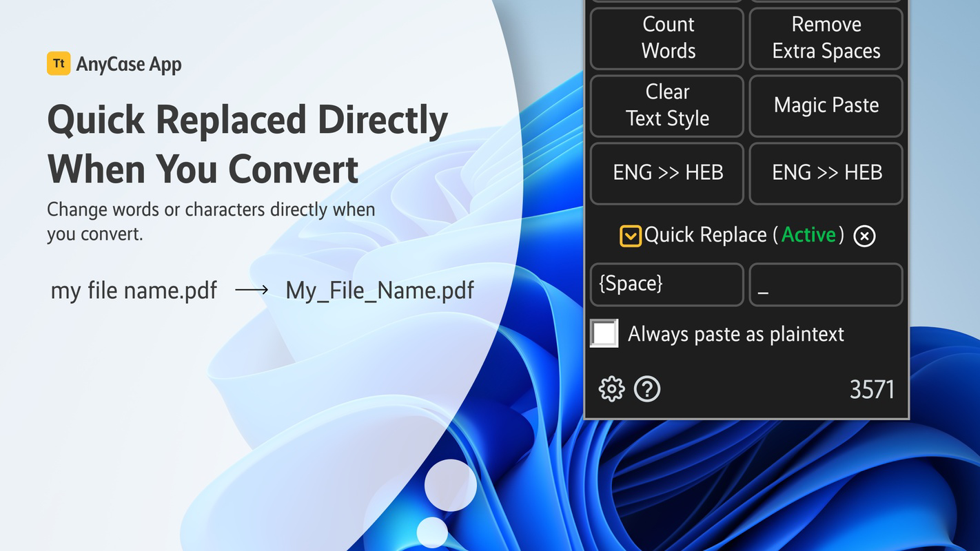Click the {Space} find field
Screen dimensions: 980x551
pyautogui.click(x=667, y=284)
